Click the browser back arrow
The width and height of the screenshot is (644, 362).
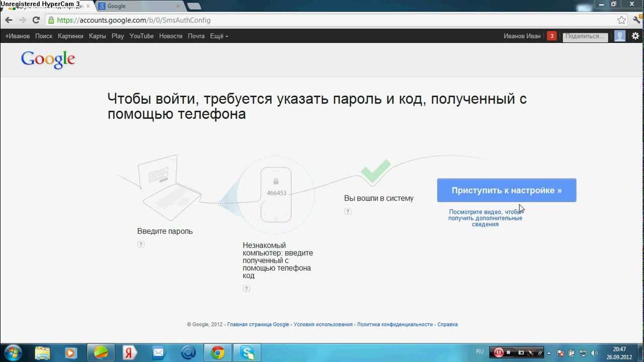tap(9, 20)
